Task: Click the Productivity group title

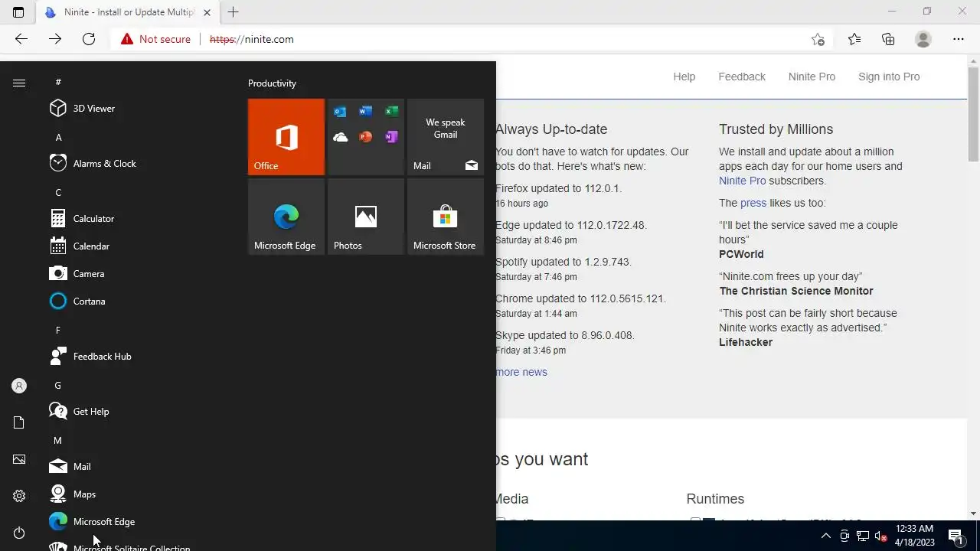Action: coord(272,83)
